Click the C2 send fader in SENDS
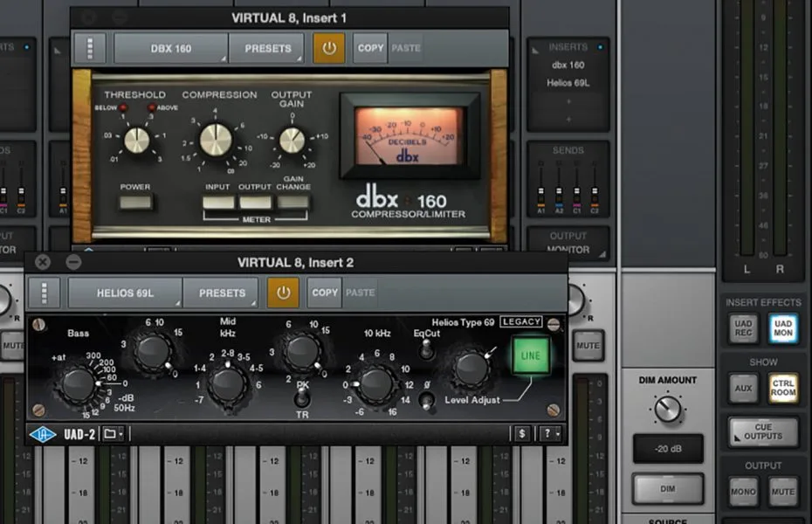This screenshot has height=524, width=812. tap(595, 193)
